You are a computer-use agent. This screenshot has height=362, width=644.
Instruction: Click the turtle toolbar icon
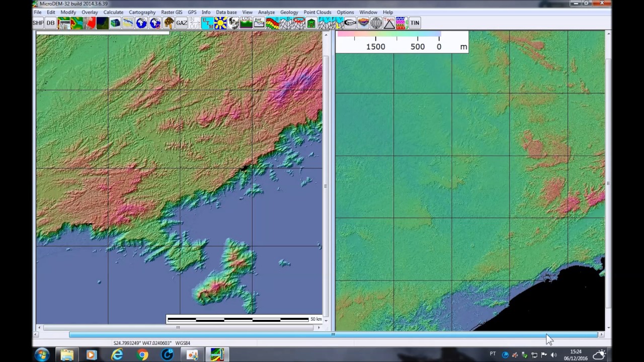pyautogui.click(x=169, y=23)
